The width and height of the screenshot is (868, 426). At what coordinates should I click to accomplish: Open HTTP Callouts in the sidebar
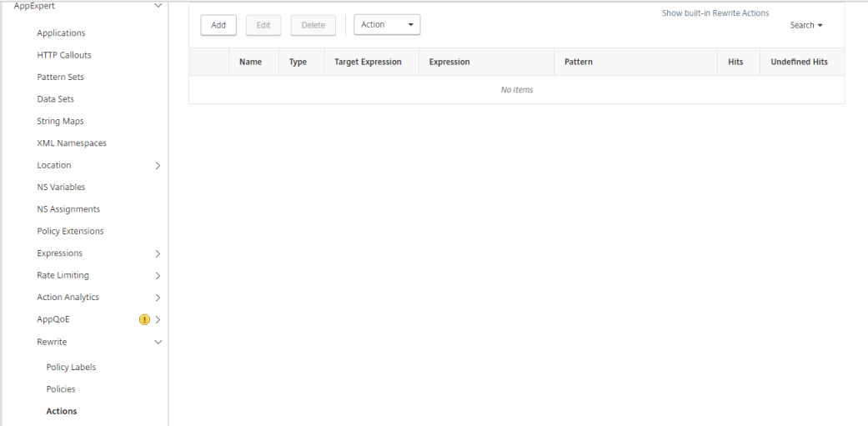[64, 55]
